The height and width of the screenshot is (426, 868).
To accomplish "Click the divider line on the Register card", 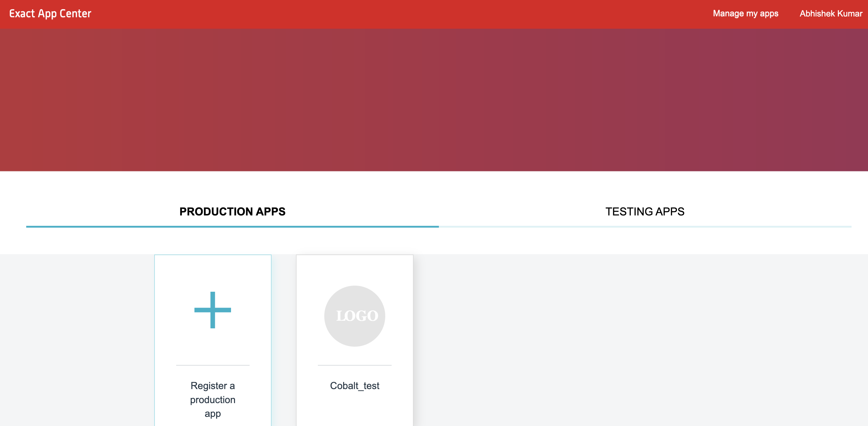I will click(213, 365).
